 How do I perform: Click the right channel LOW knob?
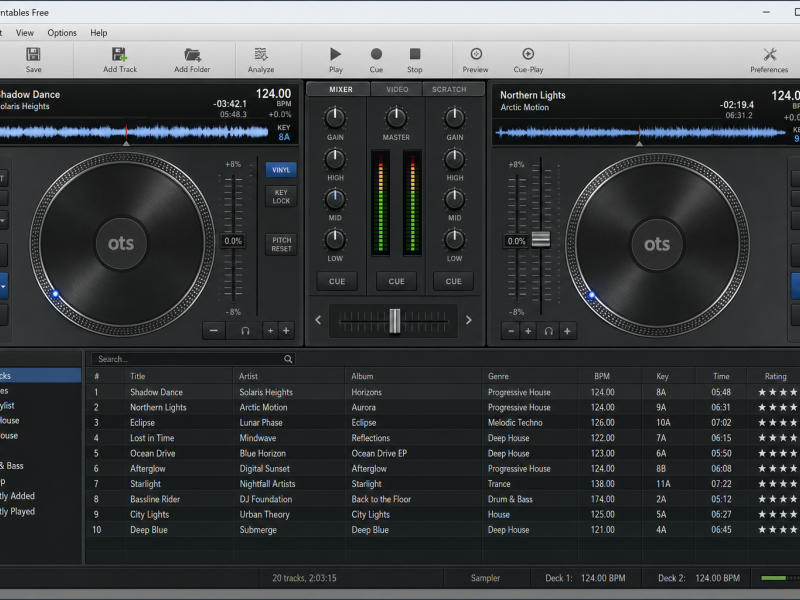454,240
